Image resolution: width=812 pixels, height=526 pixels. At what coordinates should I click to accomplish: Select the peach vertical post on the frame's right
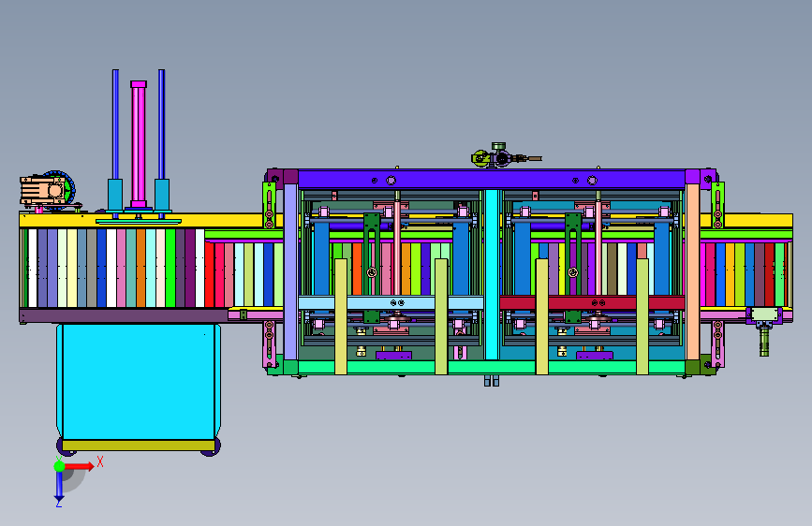tap(692, 271)
